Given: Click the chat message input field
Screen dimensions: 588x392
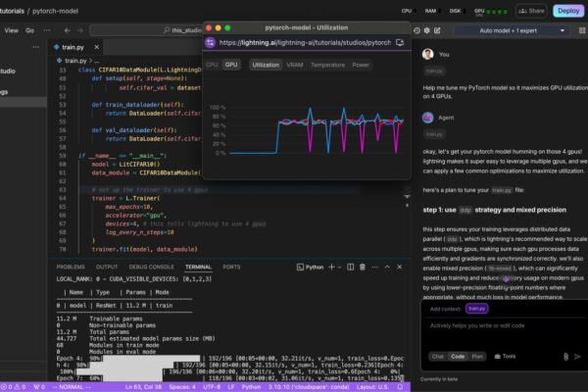Looking at the screenshot, I should [x=505, y=325].
